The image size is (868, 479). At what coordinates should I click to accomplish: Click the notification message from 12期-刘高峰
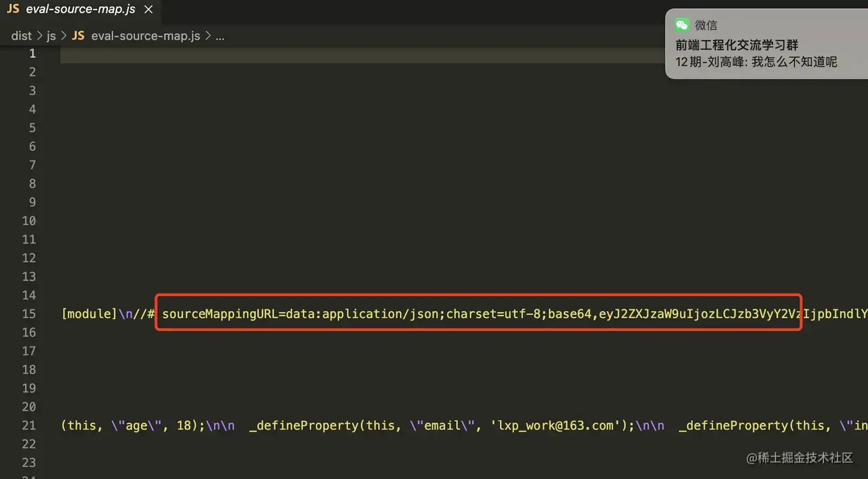point(756,62)
